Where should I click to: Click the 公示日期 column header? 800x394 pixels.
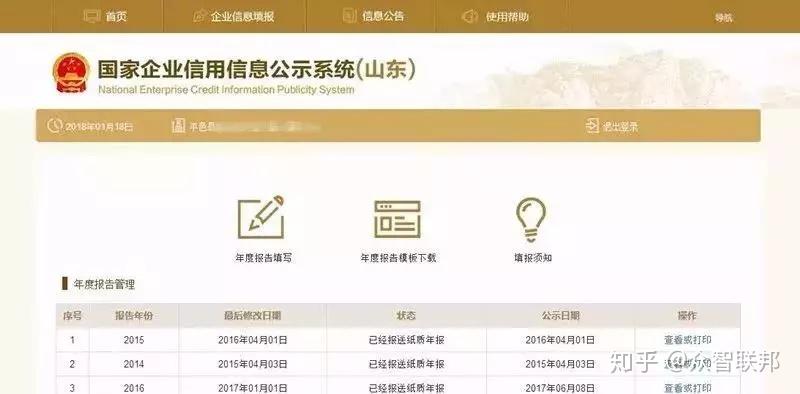click(560, 316)
